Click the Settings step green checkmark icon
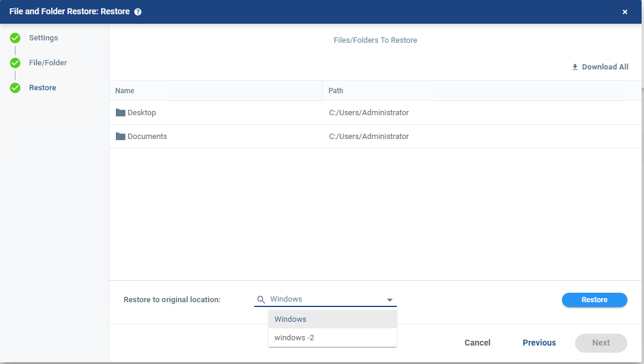Viewport: 644px width, 364px height. (x=15, y=38)
